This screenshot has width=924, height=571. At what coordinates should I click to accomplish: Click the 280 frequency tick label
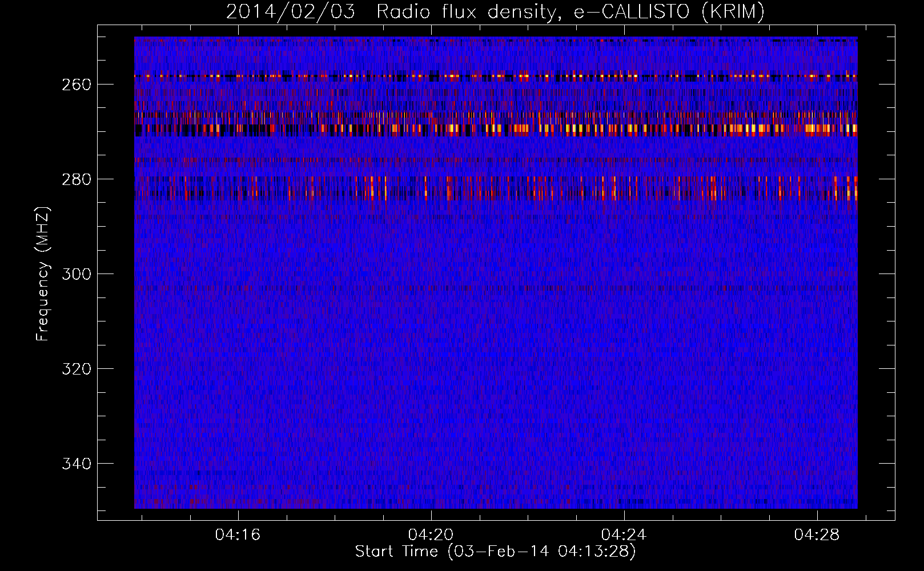click(x=76, y=179)
